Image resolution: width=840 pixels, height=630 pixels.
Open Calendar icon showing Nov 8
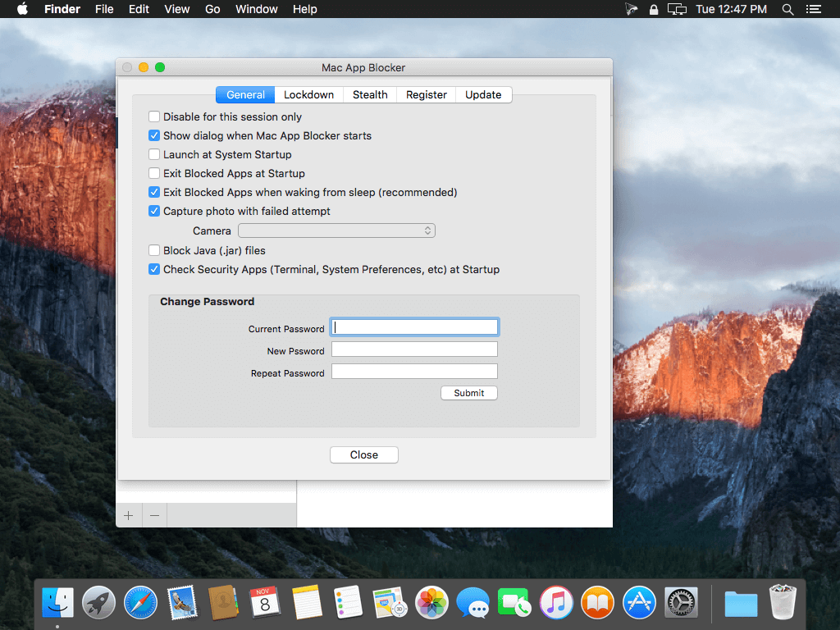pyautogui.click(x=265, y=602)
